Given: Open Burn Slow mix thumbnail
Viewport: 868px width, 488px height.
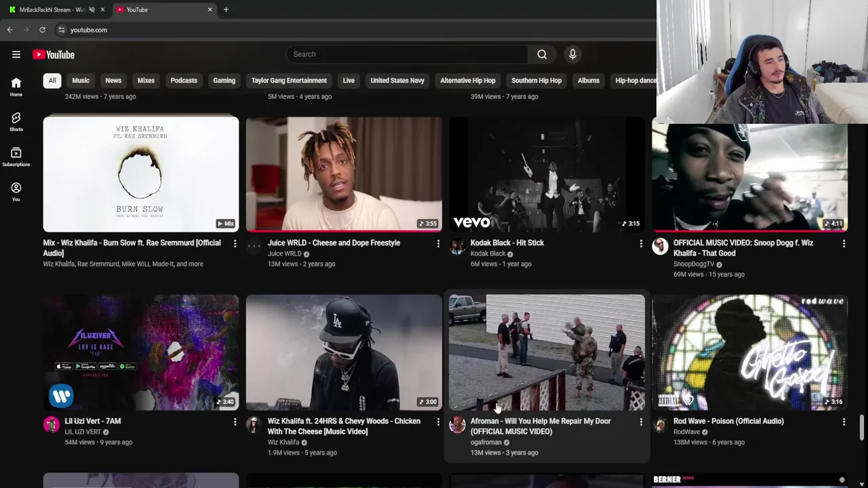Looking at the screenshot, I should click(x=141, y=174).
